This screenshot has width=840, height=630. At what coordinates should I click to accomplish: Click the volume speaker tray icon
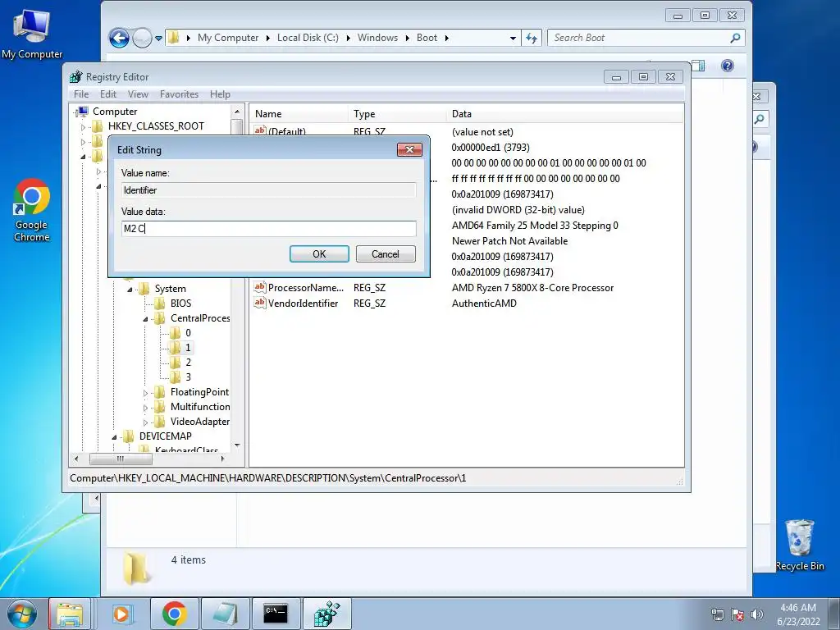pyautogui.click(x=757, y=614)
